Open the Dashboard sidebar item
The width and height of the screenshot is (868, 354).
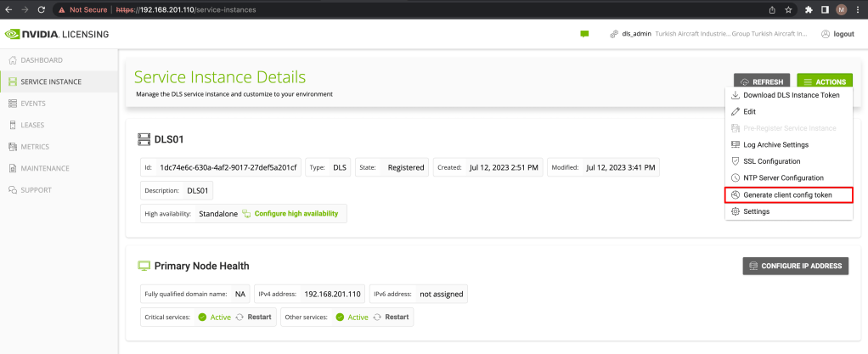pos(41,60)
